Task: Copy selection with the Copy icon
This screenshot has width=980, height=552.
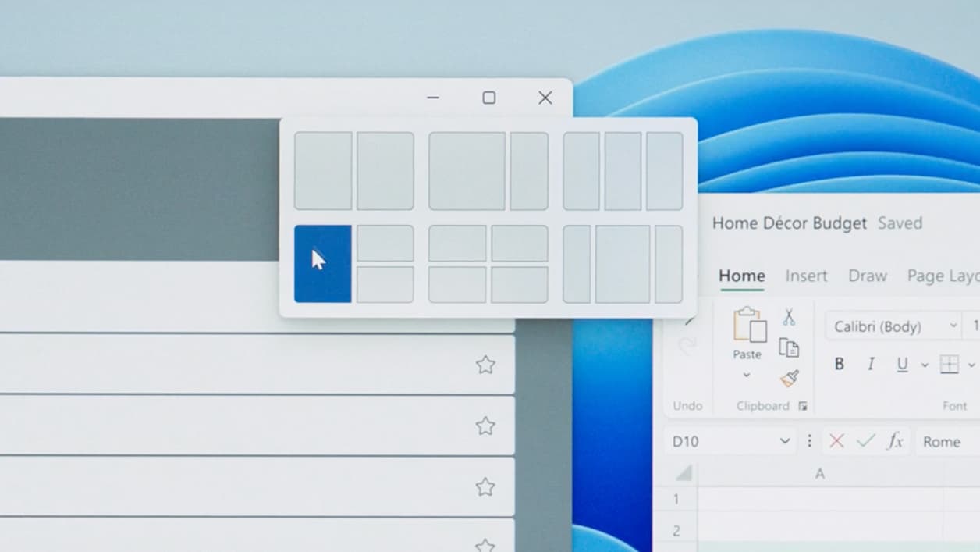Action: coord(789,347)
